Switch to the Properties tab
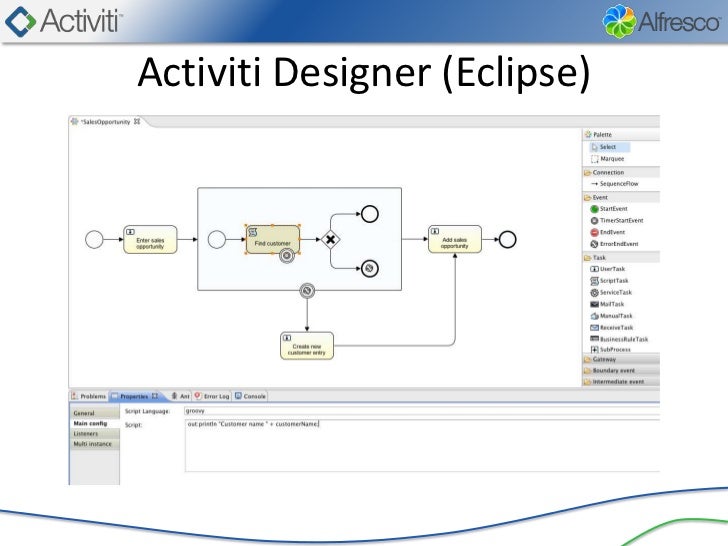 click(x=135, y=396)
